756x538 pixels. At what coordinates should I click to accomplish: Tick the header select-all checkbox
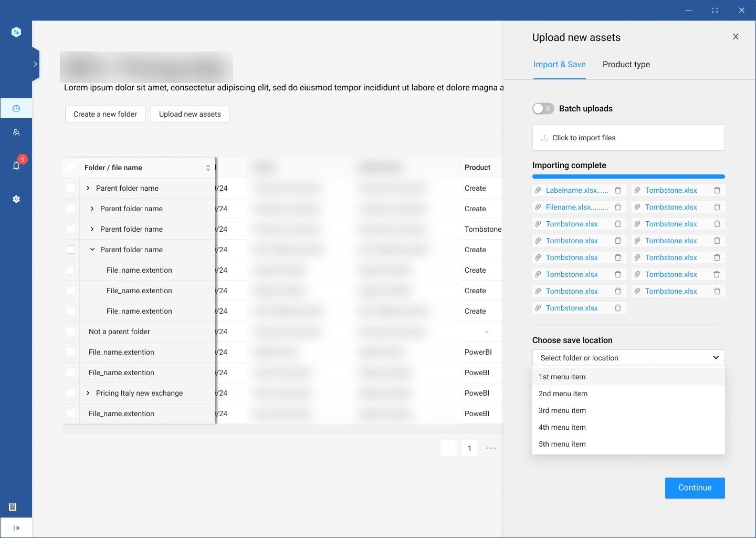(x=71, y=168)
